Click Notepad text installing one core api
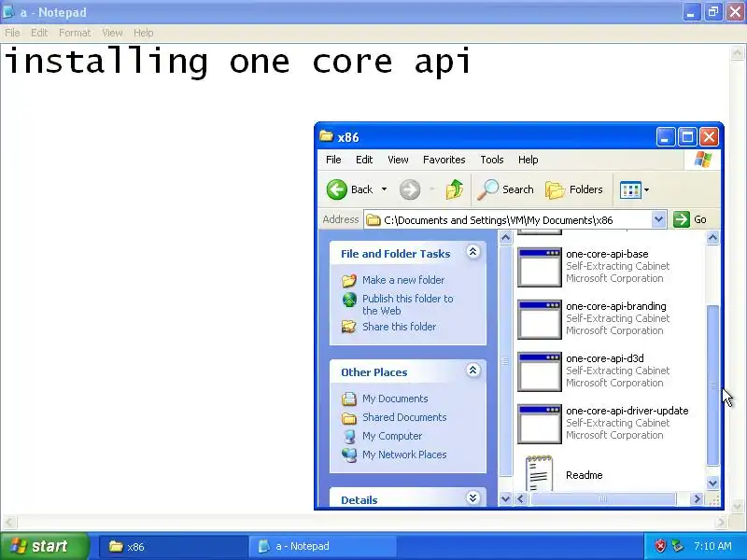Image resolution: width=747 pixels, height=560 pixels. pyautogui.click(x=237, y=62)
